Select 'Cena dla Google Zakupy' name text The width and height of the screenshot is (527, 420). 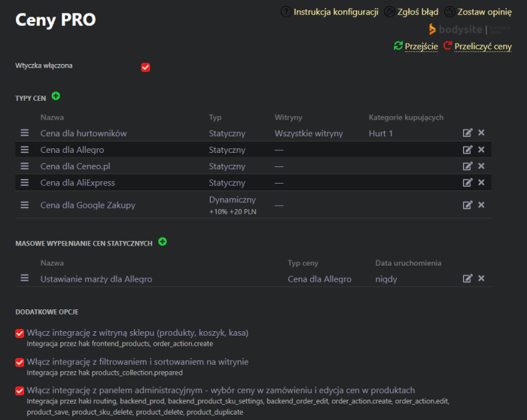click(88, 205)
